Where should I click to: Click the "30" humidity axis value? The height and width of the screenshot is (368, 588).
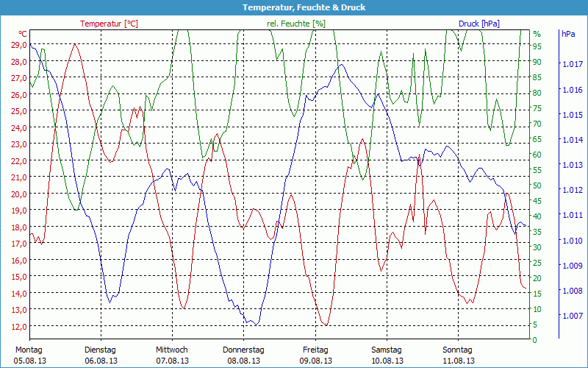(x=537, y=247)
